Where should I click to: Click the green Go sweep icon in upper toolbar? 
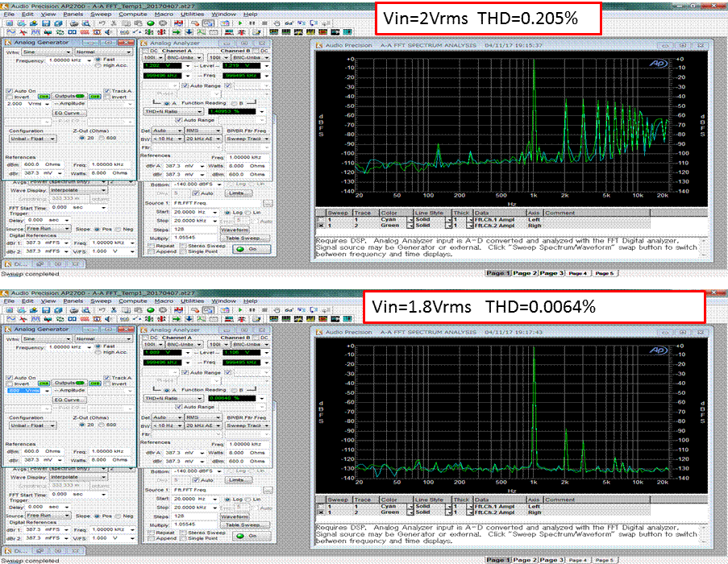click(151, 23)
